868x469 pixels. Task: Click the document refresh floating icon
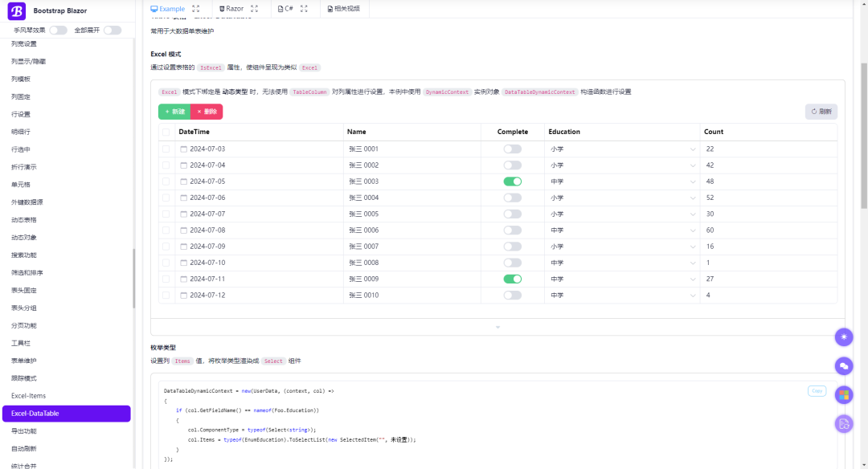click(x=843, y=423)
